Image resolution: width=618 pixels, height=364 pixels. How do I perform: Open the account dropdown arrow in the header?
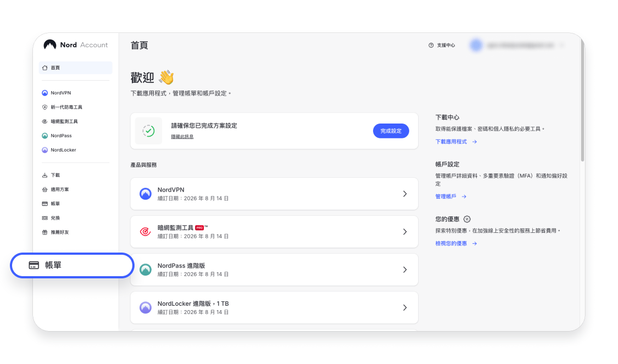click(562, 46)
